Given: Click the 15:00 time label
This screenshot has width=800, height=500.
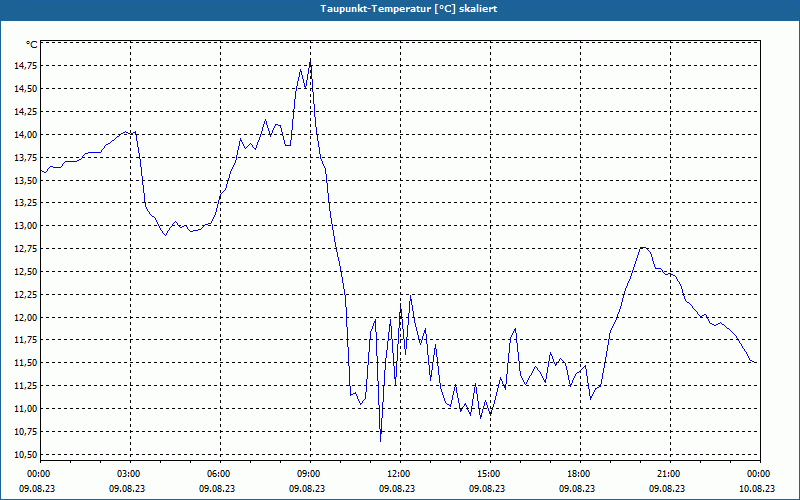Looking at the screenshot, I should coord(490,474).
